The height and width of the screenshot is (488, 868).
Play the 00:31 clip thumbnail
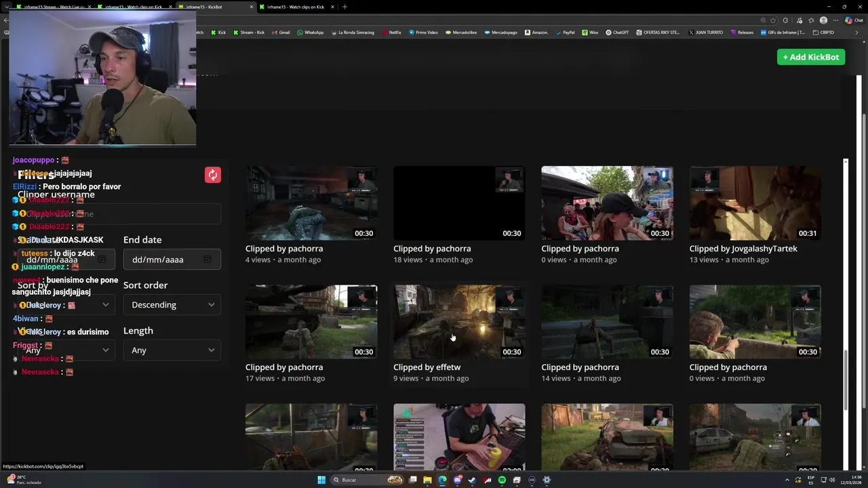(x=755, y=203)
